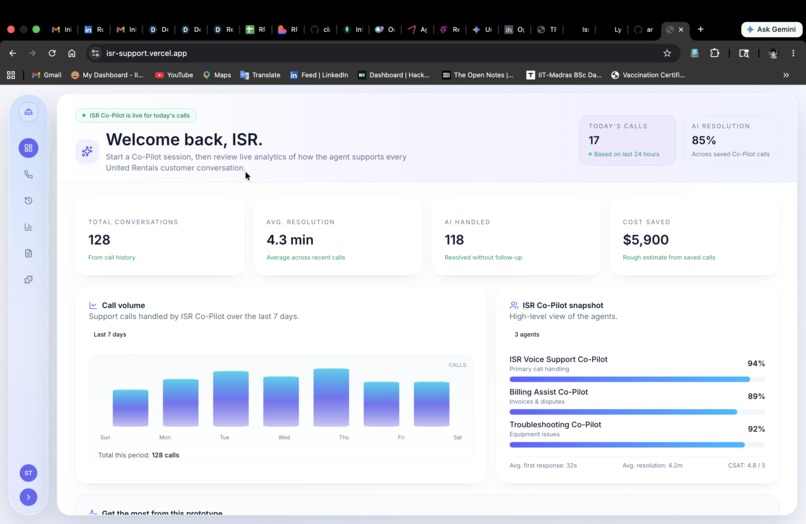Switch to the tab labeled cli

tap(320, 29)
